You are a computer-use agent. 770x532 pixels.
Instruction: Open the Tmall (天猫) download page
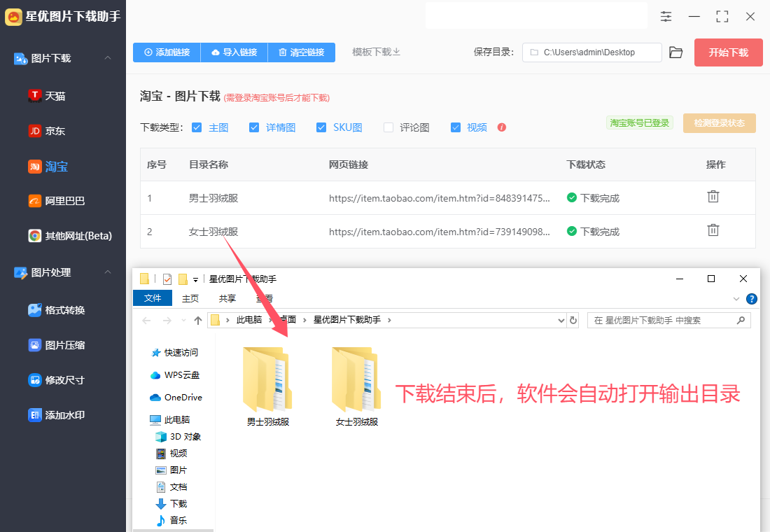click(x=47, y=96)
